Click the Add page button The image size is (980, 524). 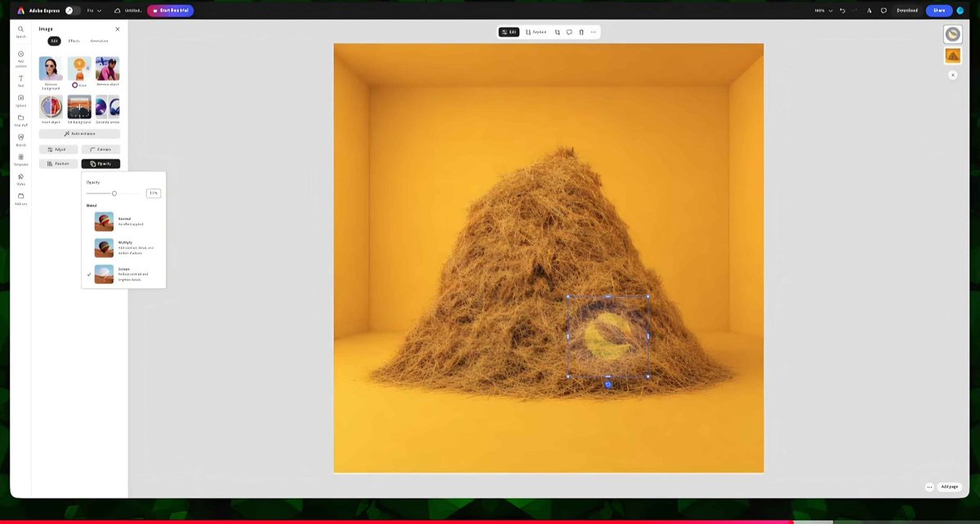949,486
